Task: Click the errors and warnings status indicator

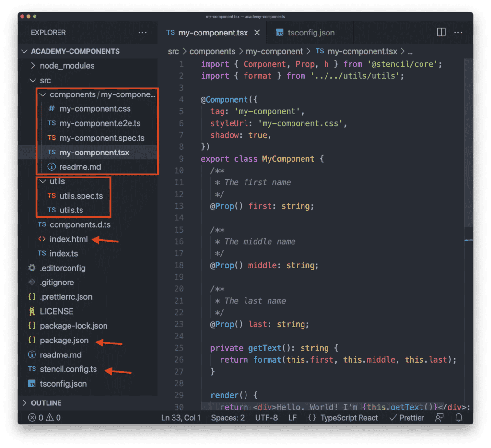Action: [x=45, y=418]
